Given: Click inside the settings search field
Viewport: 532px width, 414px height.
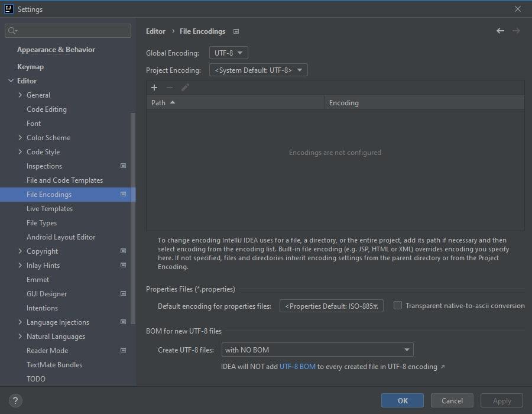Looking at the screenshot, I should [x=68, y=31].
